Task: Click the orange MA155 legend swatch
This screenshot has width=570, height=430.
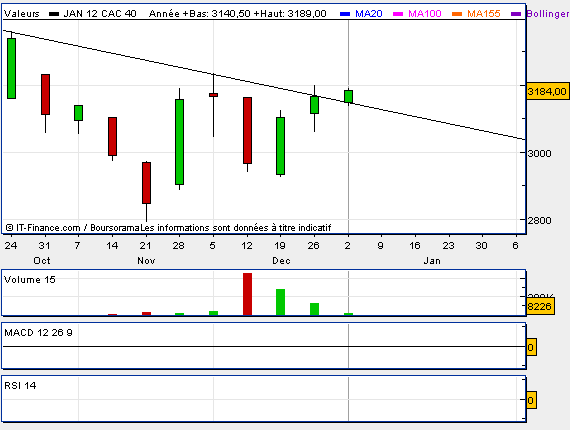Action: (x=457, y=14)
